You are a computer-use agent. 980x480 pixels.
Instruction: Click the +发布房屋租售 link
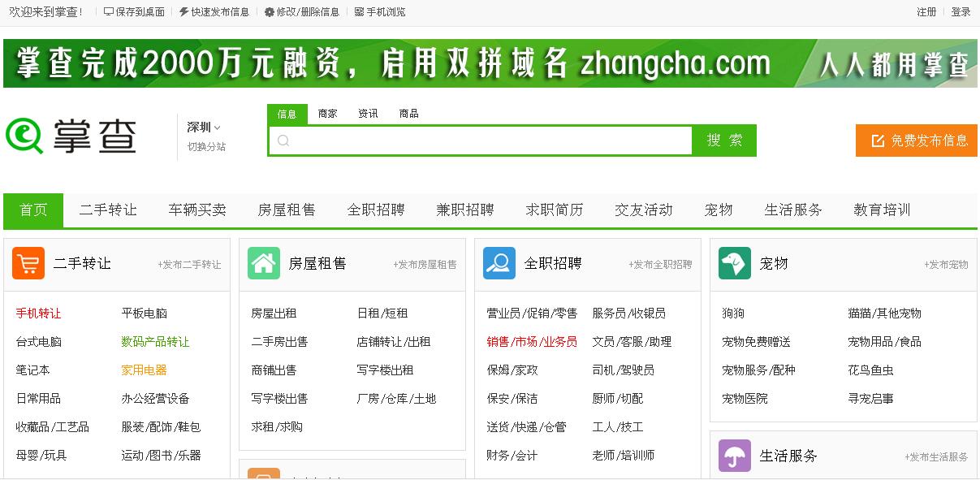point(425,265)
